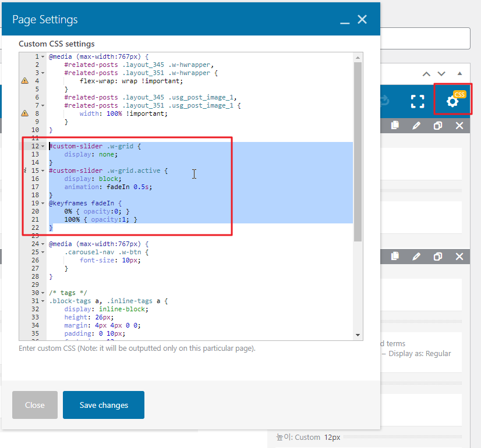The width and height of the screenshot is (481, 448).
Task: Fold the code block at line 7
Action: tap(43, 105)
